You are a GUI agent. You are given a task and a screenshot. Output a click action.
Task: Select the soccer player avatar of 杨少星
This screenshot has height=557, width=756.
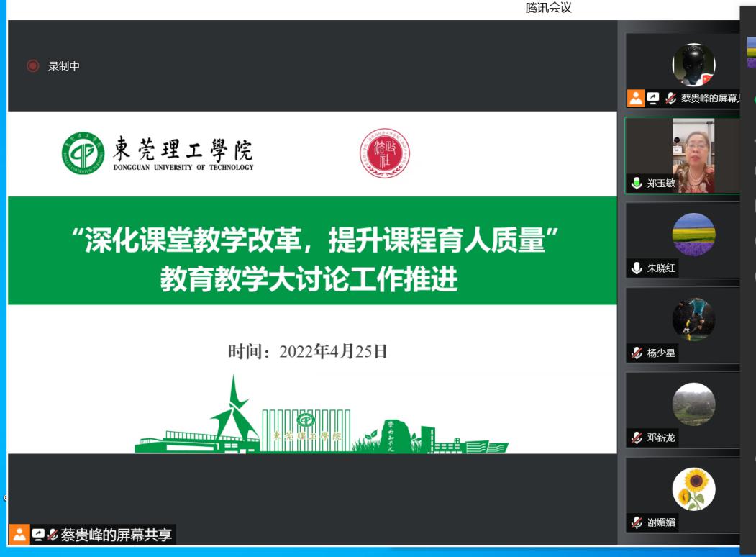click(x=693, y=320)
